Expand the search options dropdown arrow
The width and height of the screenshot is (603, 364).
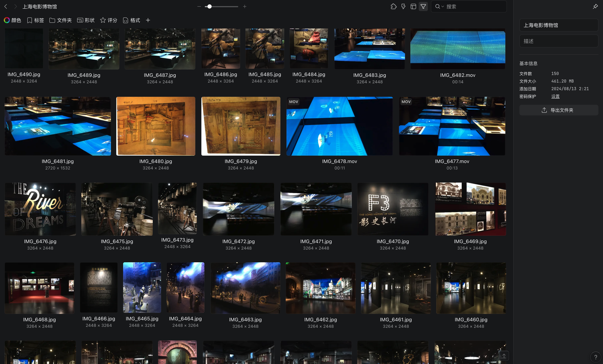[442, 7]
